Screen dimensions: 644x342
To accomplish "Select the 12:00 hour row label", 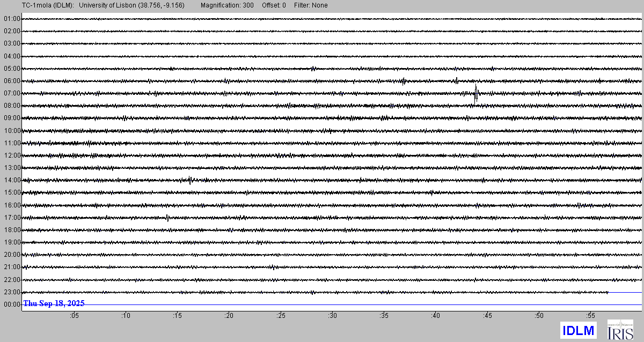I will point(12,155).
